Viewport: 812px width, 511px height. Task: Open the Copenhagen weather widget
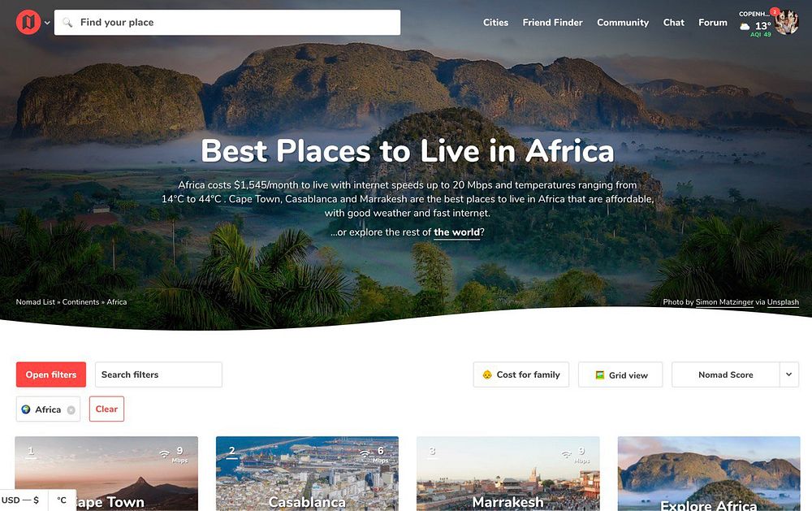tap(755, 24)
